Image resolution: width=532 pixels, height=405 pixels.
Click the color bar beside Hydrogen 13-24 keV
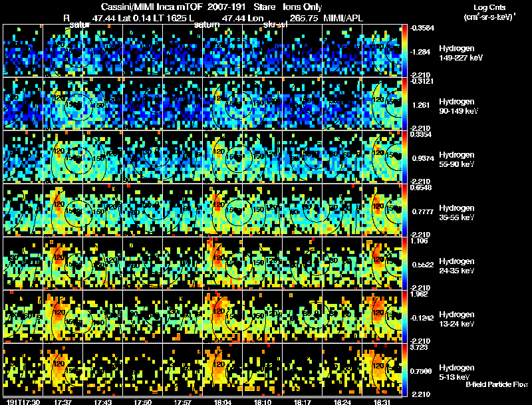click(x=404, y=317)
